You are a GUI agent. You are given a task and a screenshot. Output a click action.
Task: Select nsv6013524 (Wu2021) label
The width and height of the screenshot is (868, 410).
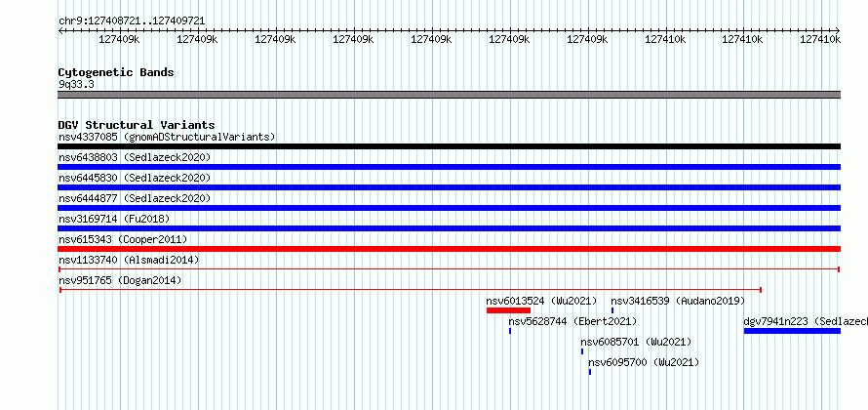pyautogui.click(x=542, y=301)
